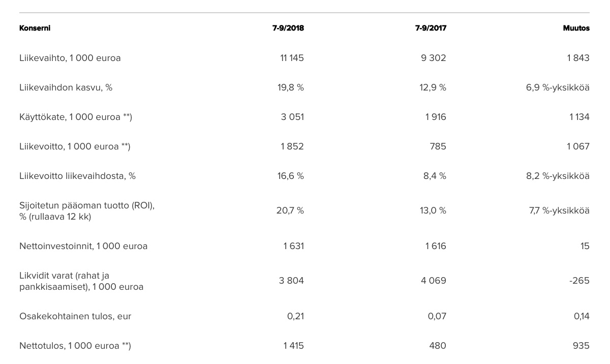610x364 pixels.
Task: Click the 8,2 %-yksikköä change value
Action: [558, 176]
